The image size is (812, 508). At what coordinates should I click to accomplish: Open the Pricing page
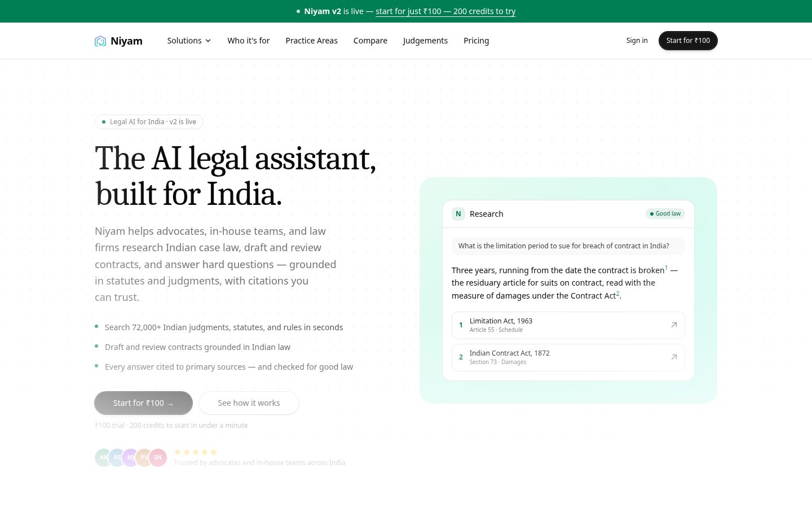coord(476,41)
